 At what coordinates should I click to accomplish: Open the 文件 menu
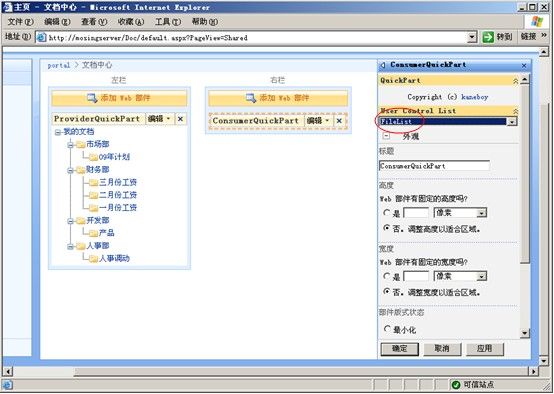click(x=20, y=22)
